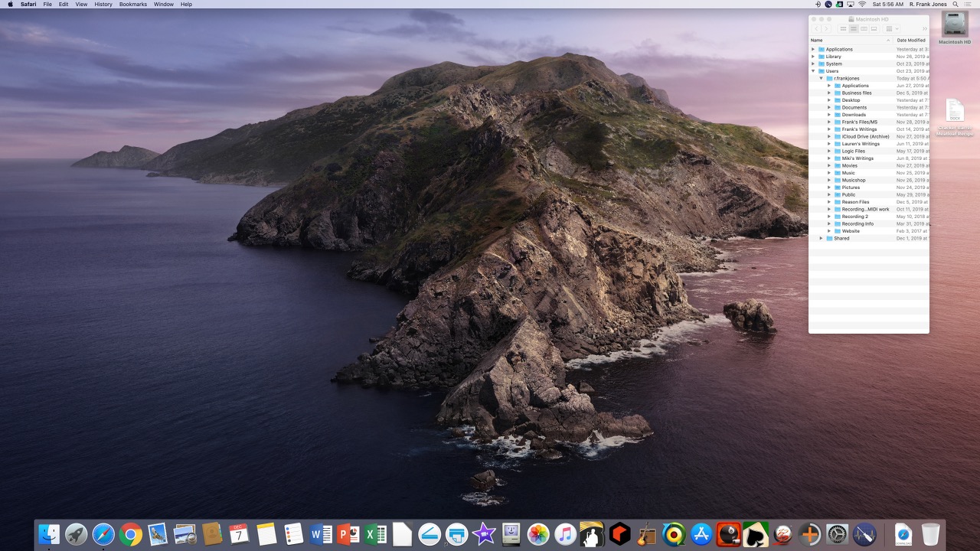
Task: Launch iMovie star icon in the Dock
Action: (x=484, y=533)
